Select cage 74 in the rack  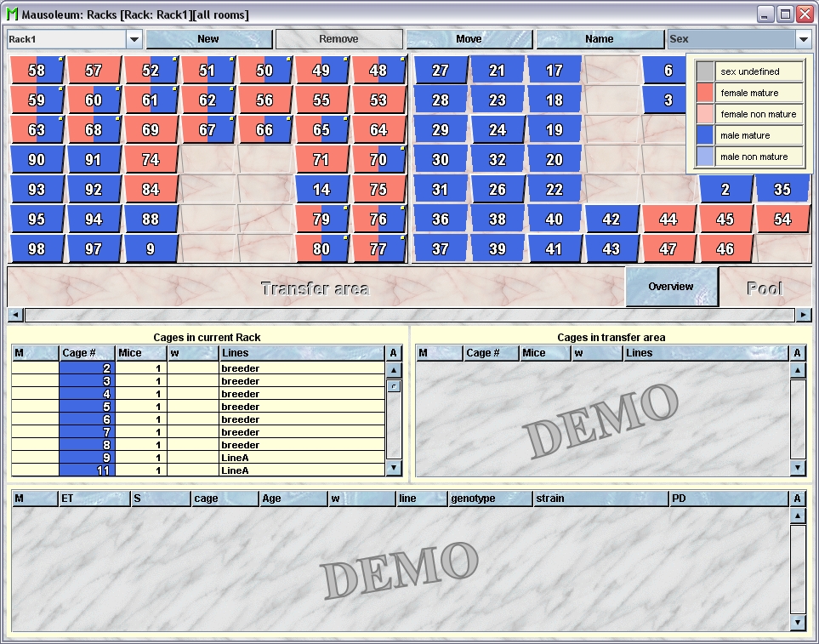point(151,159)
